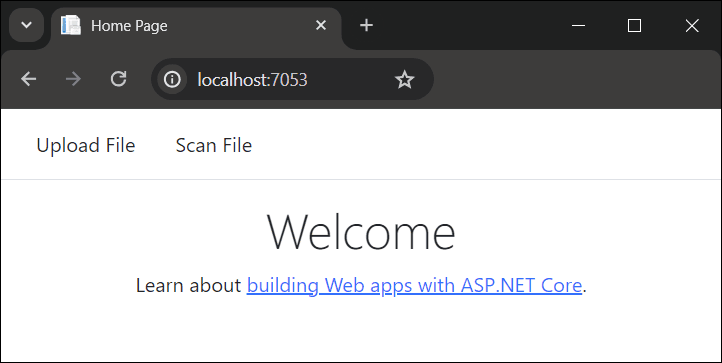Click the forward navigation arrow
Screen dimensions: 722x363
[73, 79]
